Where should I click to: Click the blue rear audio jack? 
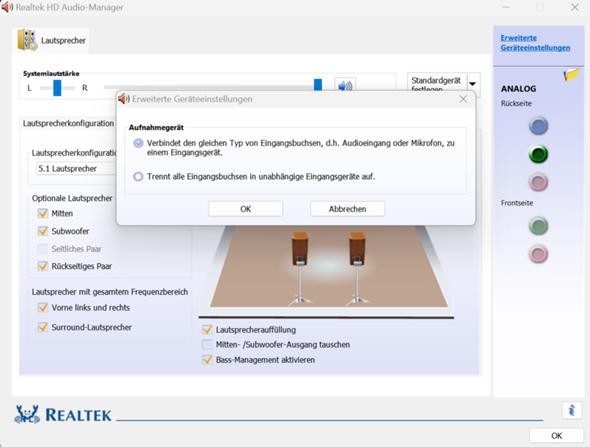click(x=538, y=126)
